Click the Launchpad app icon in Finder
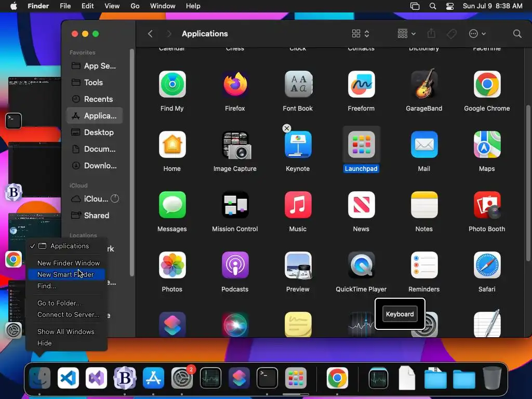Image resolution: width=532 pixels, height=399 pixels. click(361, 144)
